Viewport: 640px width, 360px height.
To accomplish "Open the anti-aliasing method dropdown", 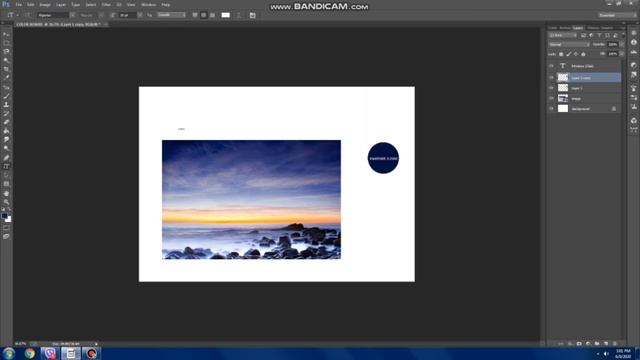I will point(171,15).
